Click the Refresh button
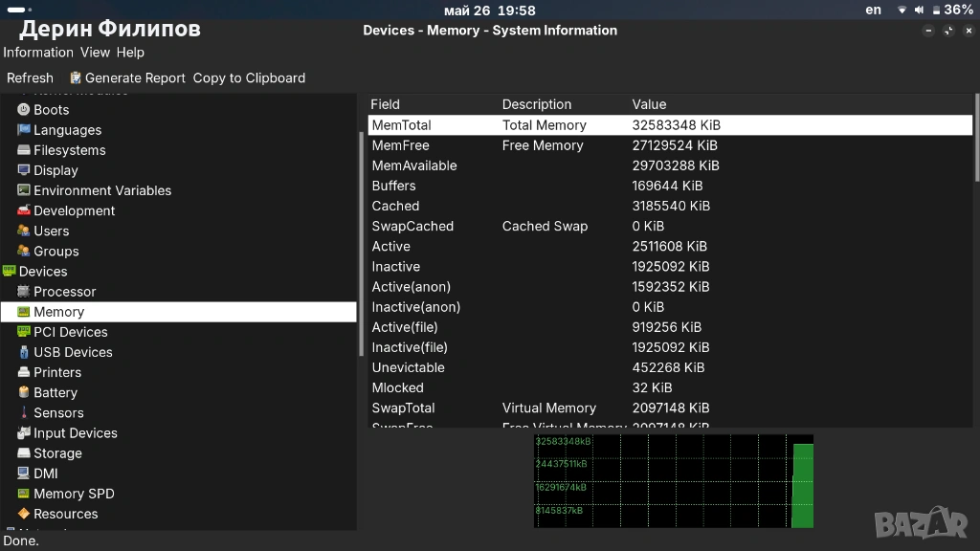The height and width of the screenshot is (551, 980). pyautogui.click(x=30, y=78)
